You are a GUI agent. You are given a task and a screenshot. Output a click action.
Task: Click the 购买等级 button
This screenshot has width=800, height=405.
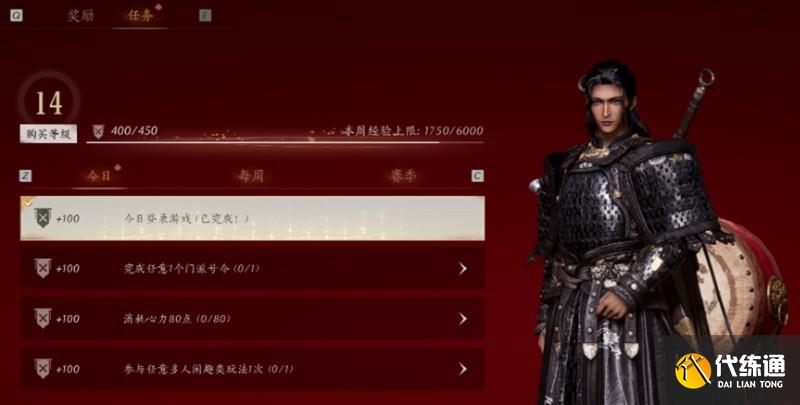[48, 134]
